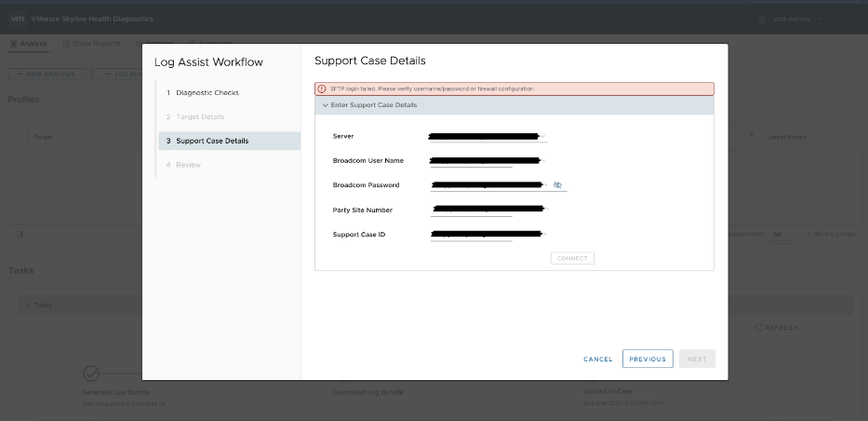Click the VMware vm logo
The width and height of the screenshot is (868, 421).
pos(17,19)
